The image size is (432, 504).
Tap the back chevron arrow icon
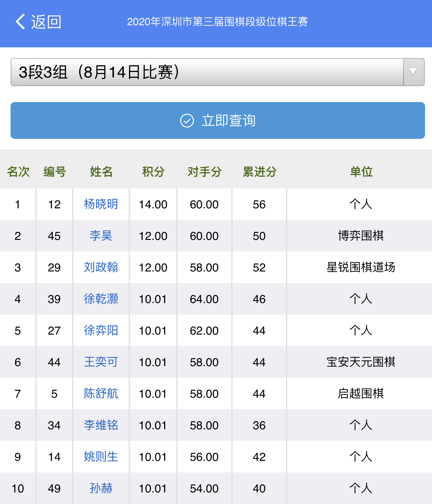pos(20,22)
